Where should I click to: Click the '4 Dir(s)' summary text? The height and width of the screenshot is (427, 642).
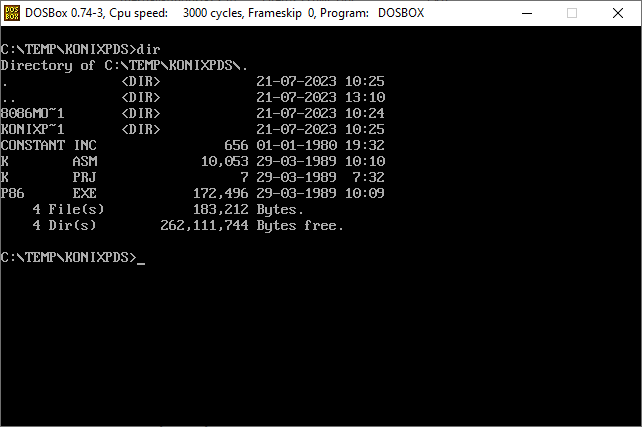pyautogui.click(x=64, y=226)
